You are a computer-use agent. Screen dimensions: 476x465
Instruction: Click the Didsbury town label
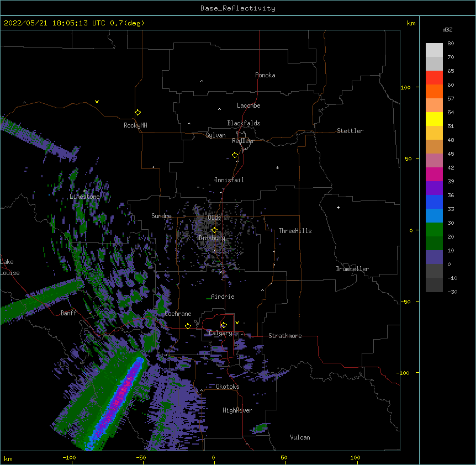tap(211, 238)
